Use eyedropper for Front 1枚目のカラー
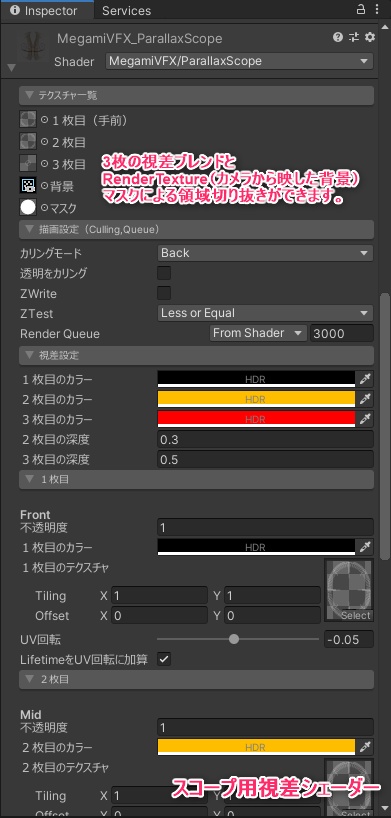This screenshot has width=391, height=818. click(365, 547)
